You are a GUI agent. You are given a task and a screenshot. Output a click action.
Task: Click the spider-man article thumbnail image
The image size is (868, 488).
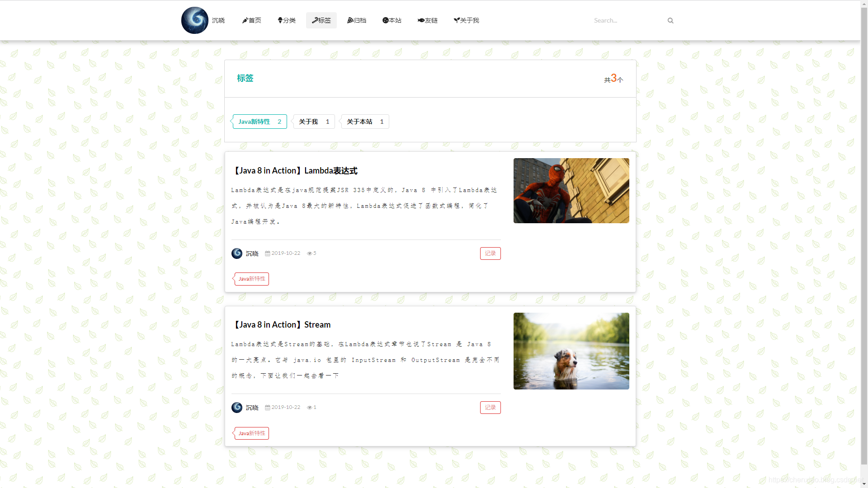click(571, 191)
